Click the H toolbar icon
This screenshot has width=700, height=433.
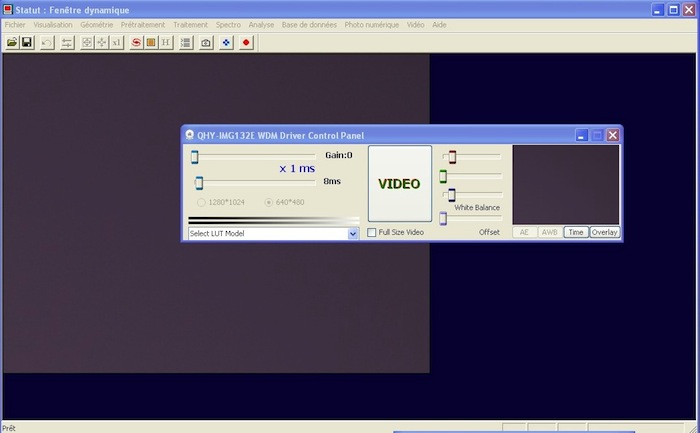(x=166, y=42)
